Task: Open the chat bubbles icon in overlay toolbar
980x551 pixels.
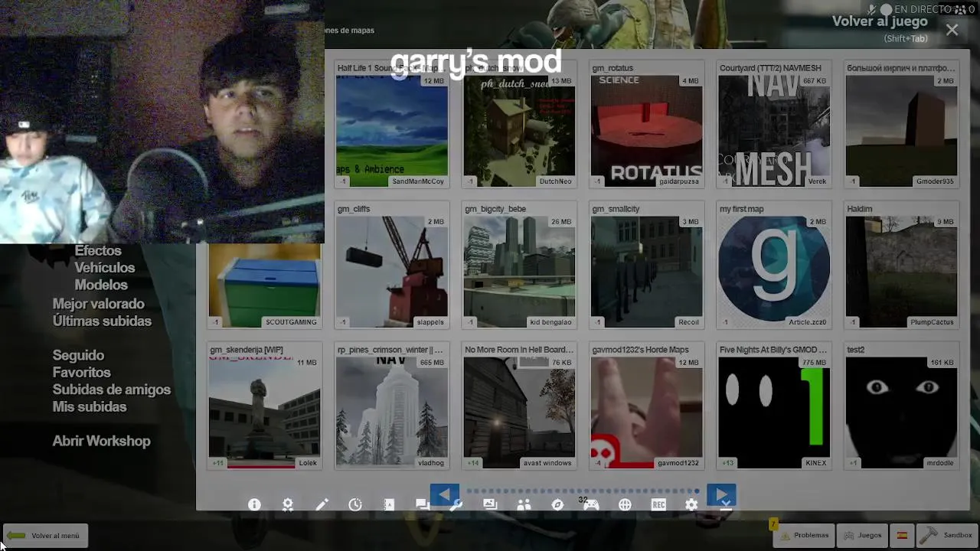Action: click(x=423, y=504)
